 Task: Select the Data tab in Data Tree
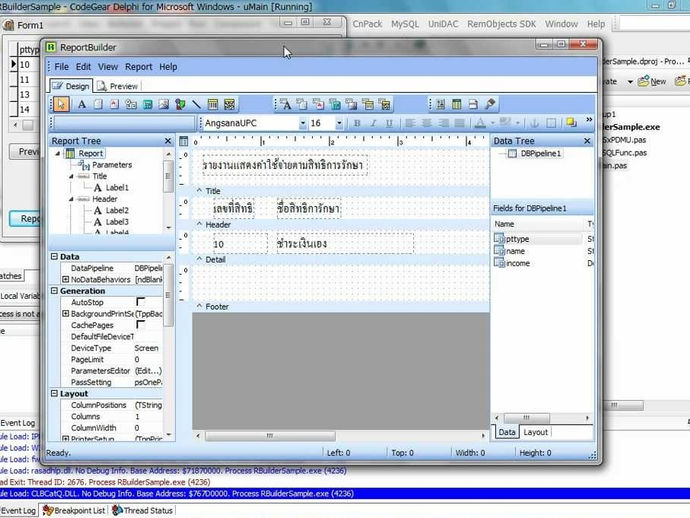click(x=507, y=432)
